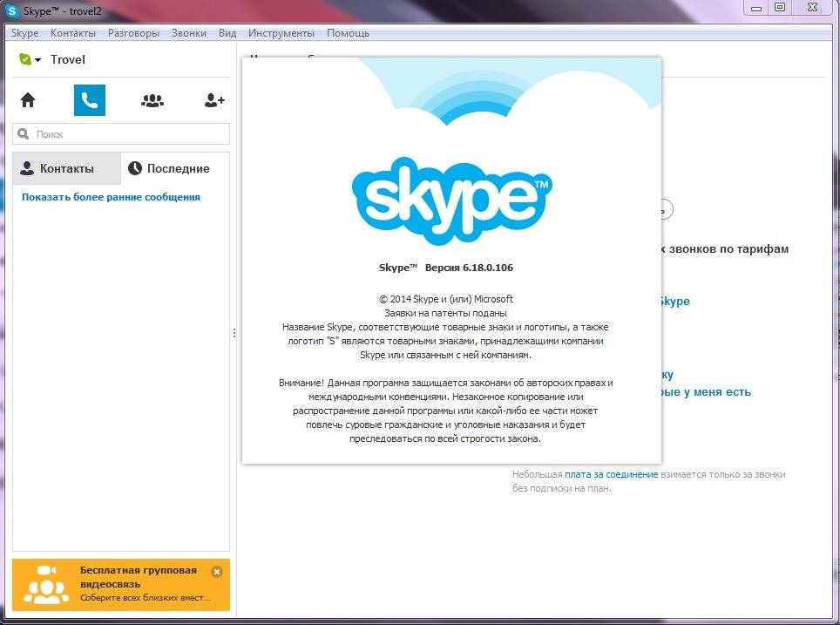Click the create group icon
Viewport: 840px width, 625px height.
point(152,100)
